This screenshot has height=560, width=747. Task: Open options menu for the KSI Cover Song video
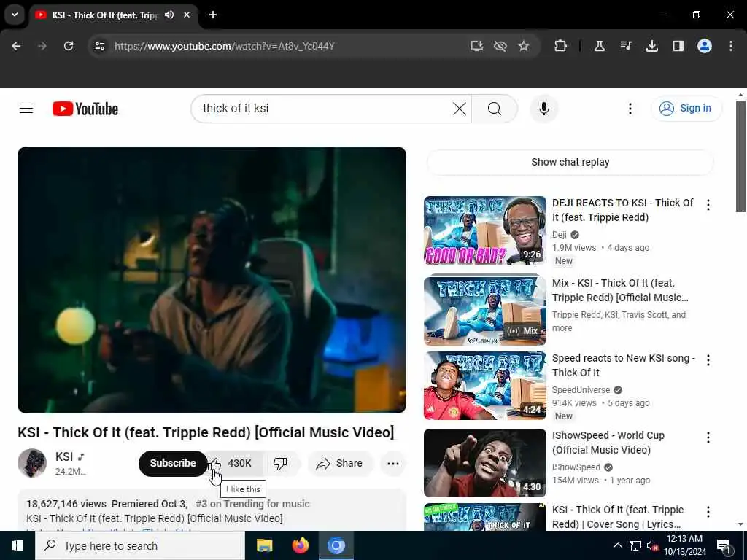[708, 511]
